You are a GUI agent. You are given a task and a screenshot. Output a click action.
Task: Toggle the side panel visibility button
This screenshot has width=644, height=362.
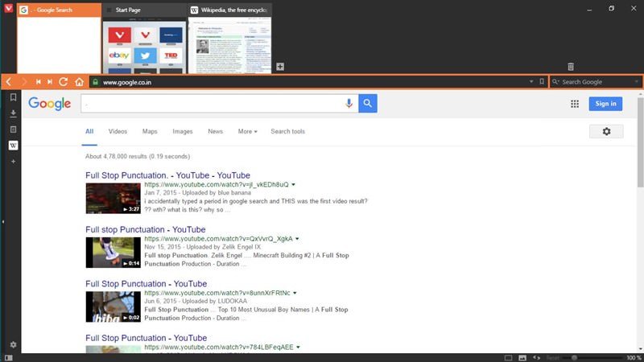tap(8, 358)
